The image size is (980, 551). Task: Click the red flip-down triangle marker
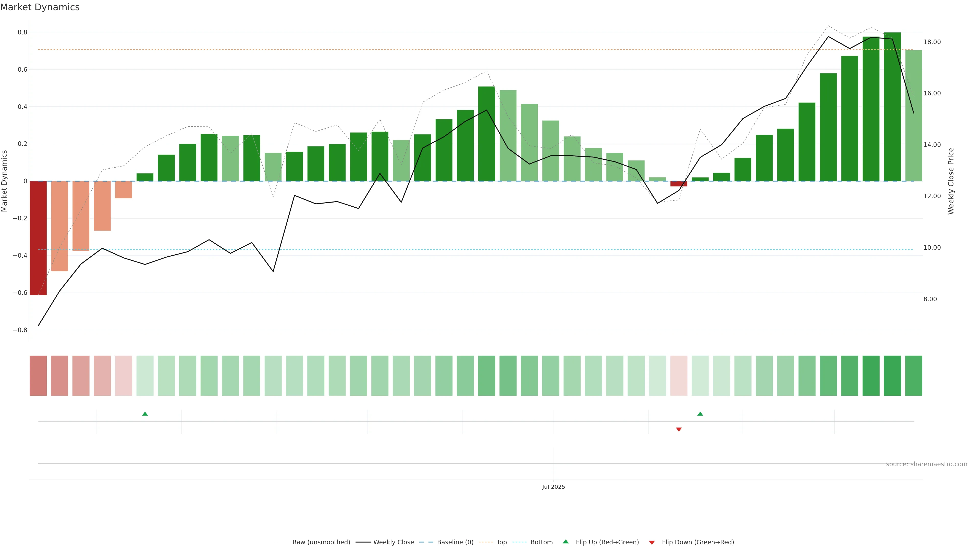click(x=679, y=429)
